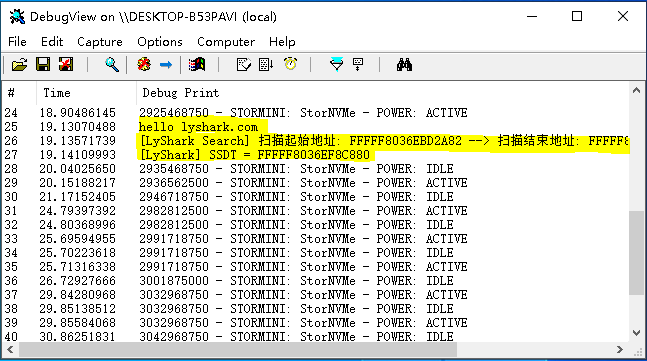Click the vertical scrollbar down arrow
This screenshot has height=361, width=647.
[637, 333]
